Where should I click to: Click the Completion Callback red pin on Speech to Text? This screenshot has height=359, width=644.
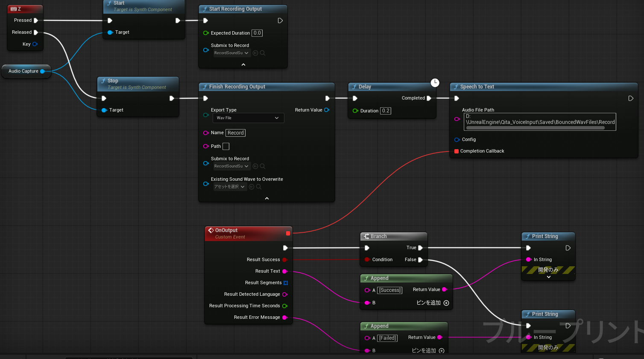click(456, 151)
